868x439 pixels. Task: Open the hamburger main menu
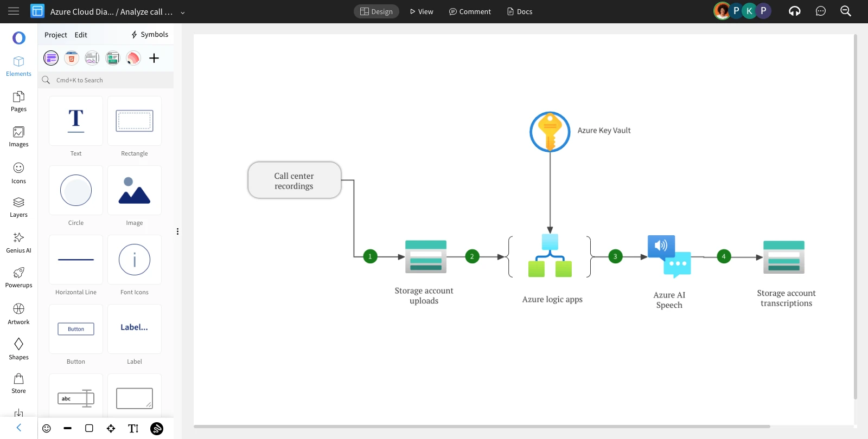point(14,11)
